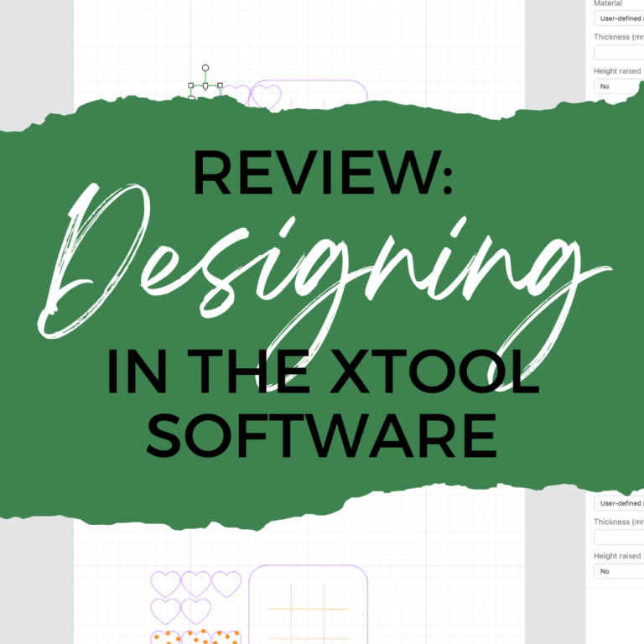
Task: Select first heart in the lower canvas's second row
Action: point(165,611)
